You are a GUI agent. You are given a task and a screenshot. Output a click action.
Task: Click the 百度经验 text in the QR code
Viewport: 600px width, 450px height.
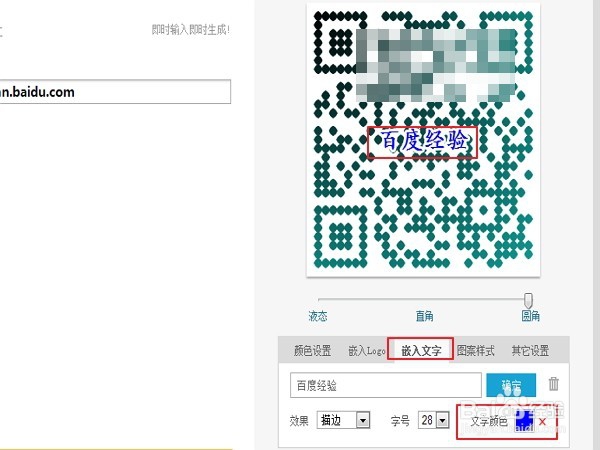(x=423, y=140)
